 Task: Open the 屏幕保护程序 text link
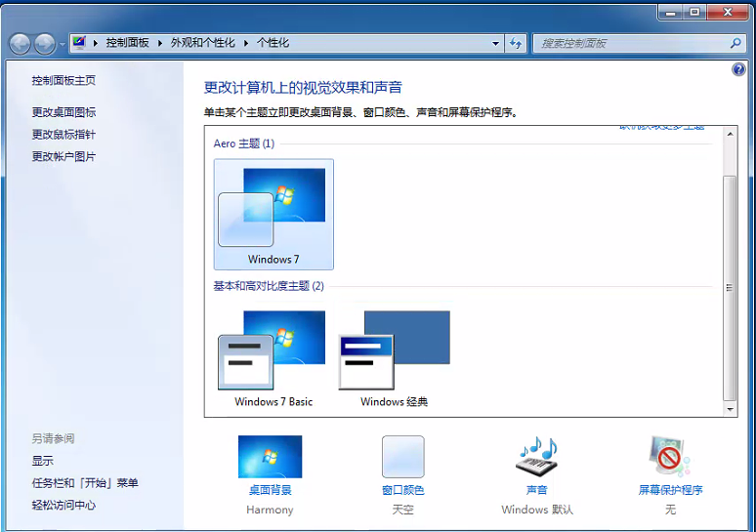[x=670, y=490]
